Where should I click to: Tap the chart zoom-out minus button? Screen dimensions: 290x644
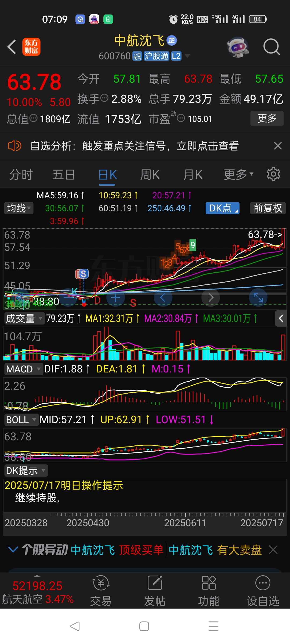pos(68,297)
